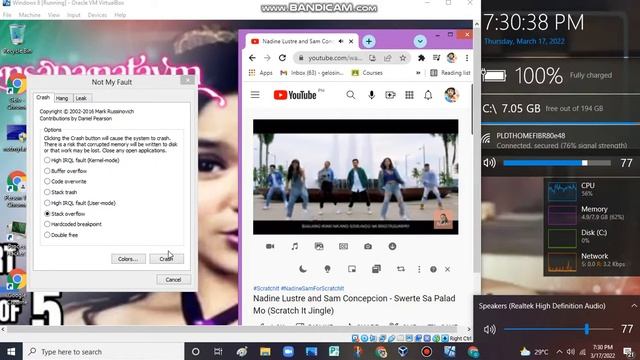Viewport: 640px width, 360px height.
Task: Open YouTube notifications bell
Action: click(428, 95)
